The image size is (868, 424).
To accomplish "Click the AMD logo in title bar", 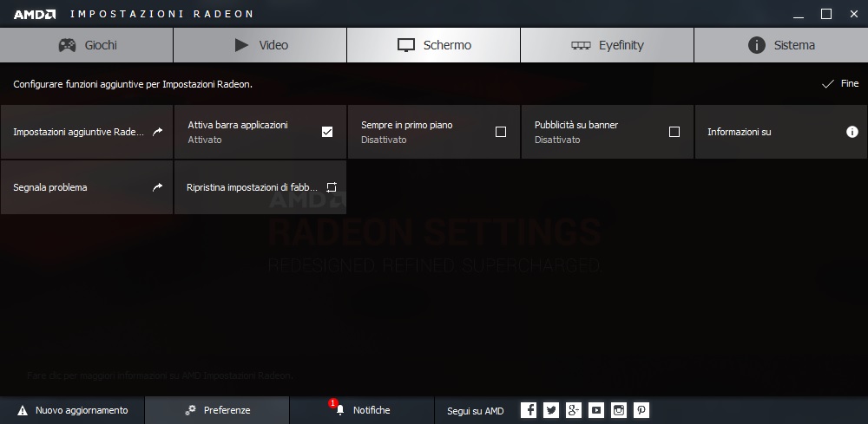I will [35, 15].
